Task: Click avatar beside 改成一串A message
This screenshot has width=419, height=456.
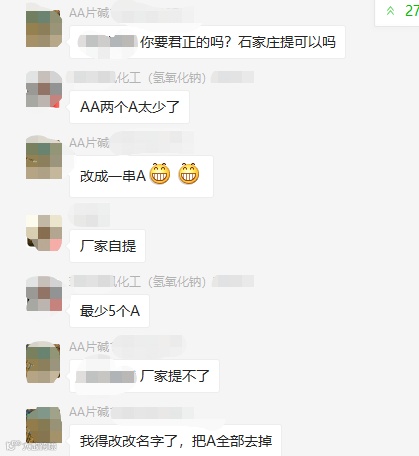Action: [x=44, y=158]
